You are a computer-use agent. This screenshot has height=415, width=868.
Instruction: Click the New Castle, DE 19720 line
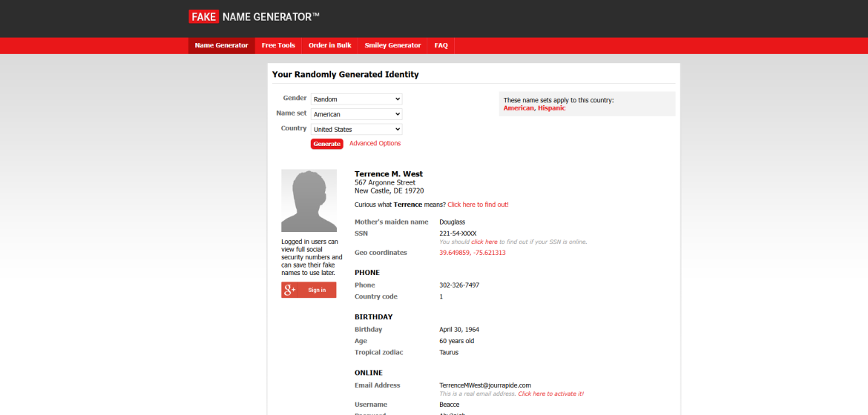389,191
